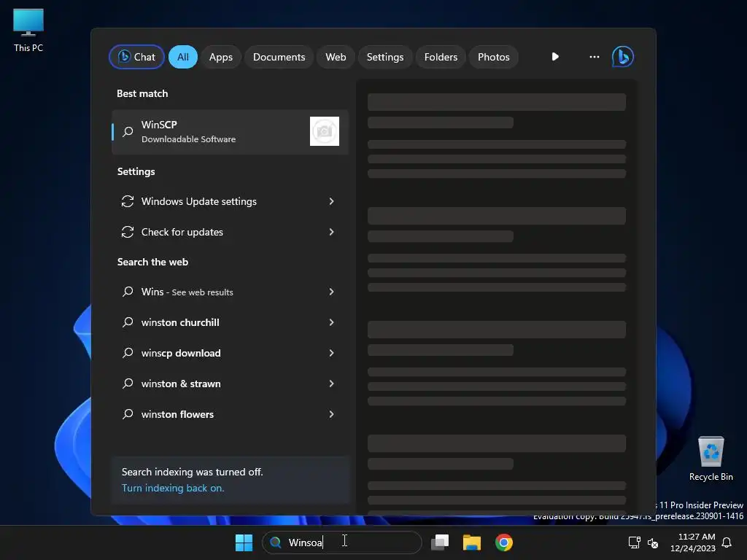Viewport: 747px width, 560px height.
Task: Click the search icon next to WinSCP
Action: [x=128, y=131]
